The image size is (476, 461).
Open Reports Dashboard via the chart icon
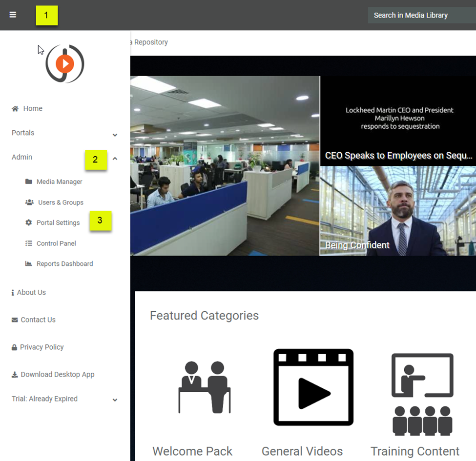[29, 263]
